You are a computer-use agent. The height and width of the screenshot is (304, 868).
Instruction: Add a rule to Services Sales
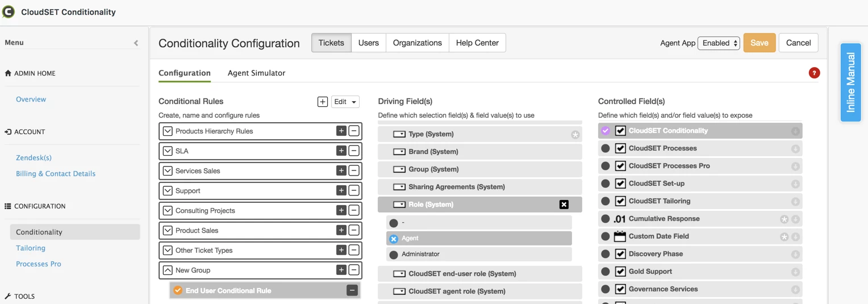[x=341, y=171]
